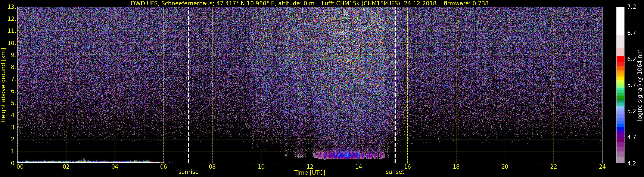Screen dimensions: 644x177
Task: Click the '2.' tick on the height axis
Action: click(13, 139)
